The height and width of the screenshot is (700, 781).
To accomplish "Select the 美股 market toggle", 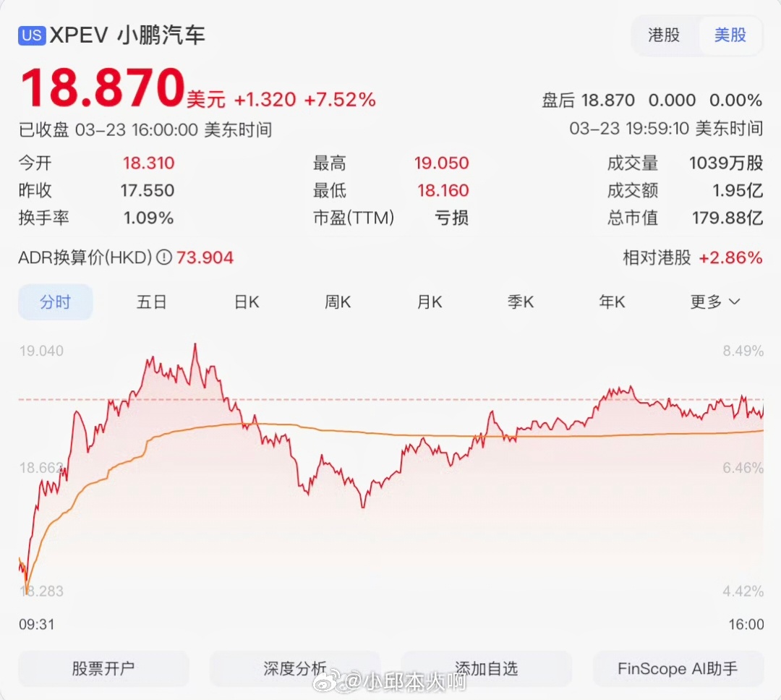I will click(730, 35).
